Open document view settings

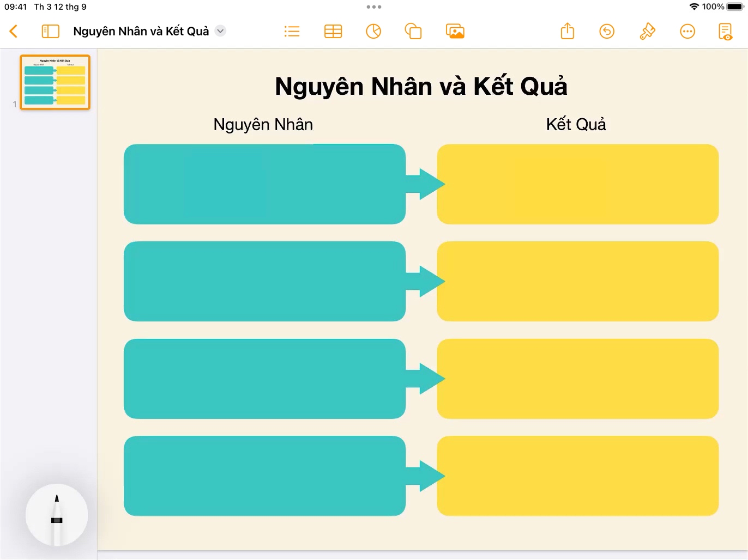726,32
